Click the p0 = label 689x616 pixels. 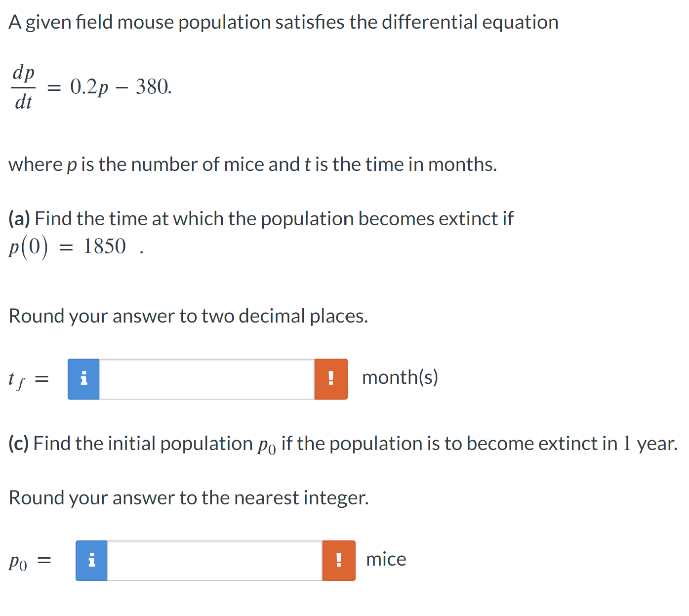30,561
